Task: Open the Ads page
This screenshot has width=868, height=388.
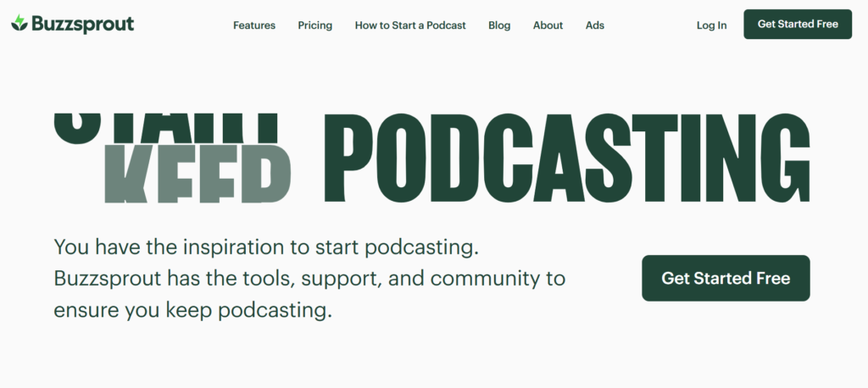Action: pyautogui.click(x=595, y=25)
